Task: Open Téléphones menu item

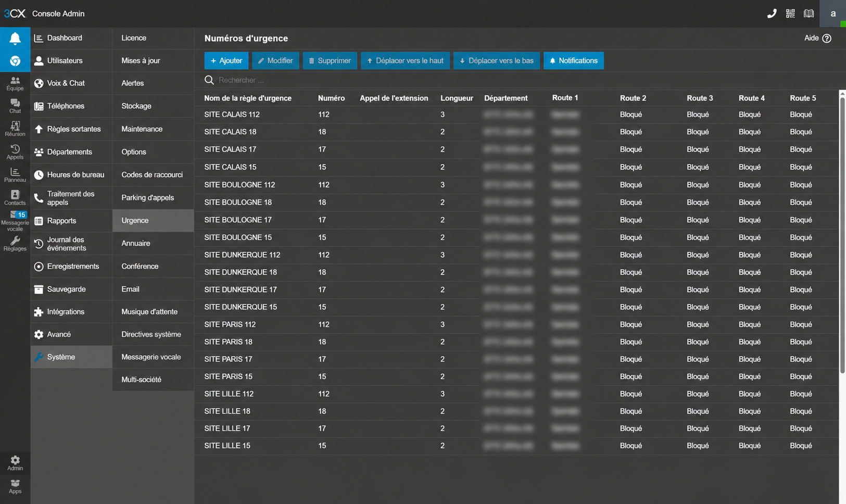Action: pyautogui.click(x=71, y=106)
